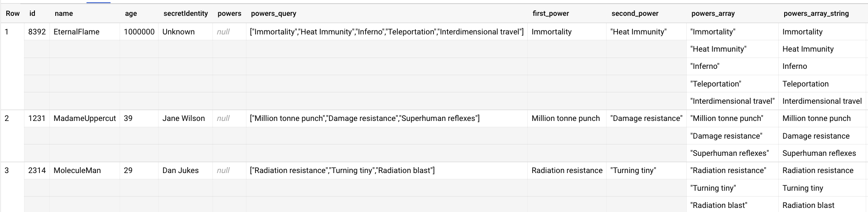Click the Radiation blast powers_array_string cell
This screenshot has width=868, height=212.
(x=823, y=205)
